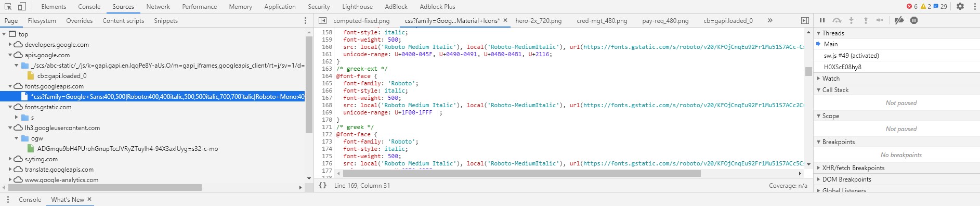Open the hero-2x_720.png editor tab
This screenshot has width=980, height=206.
click(539, 20)
